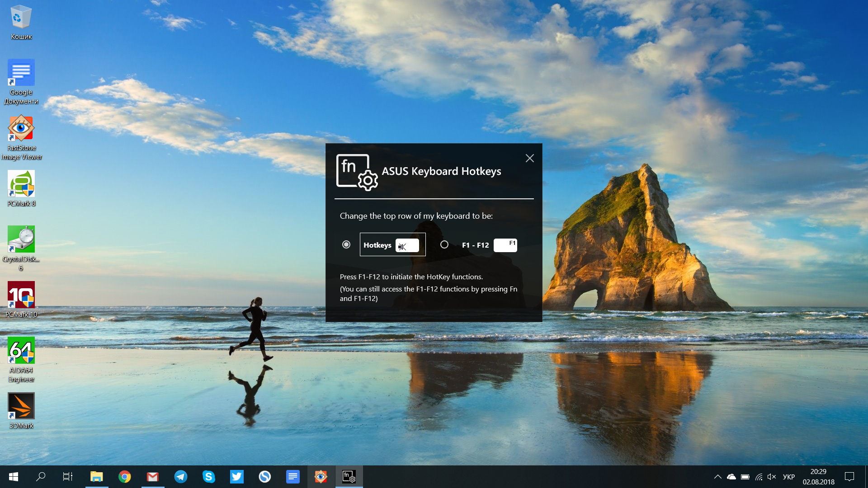Select F1-F12 radio button option
This screenshot has height=488, width=868.
pos(443,244)
